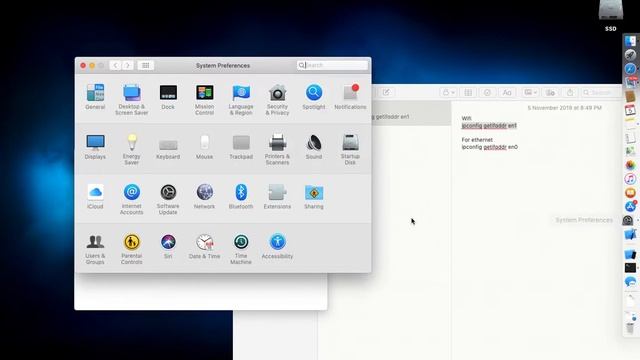
Task: Open Aa text format options in Notes
Action: (x=507, y=93)
